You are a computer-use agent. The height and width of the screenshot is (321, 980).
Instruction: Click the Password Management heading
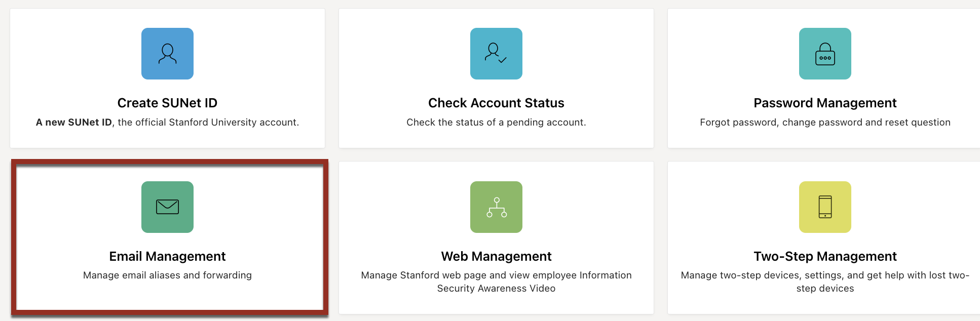click(x=824, y=103)
